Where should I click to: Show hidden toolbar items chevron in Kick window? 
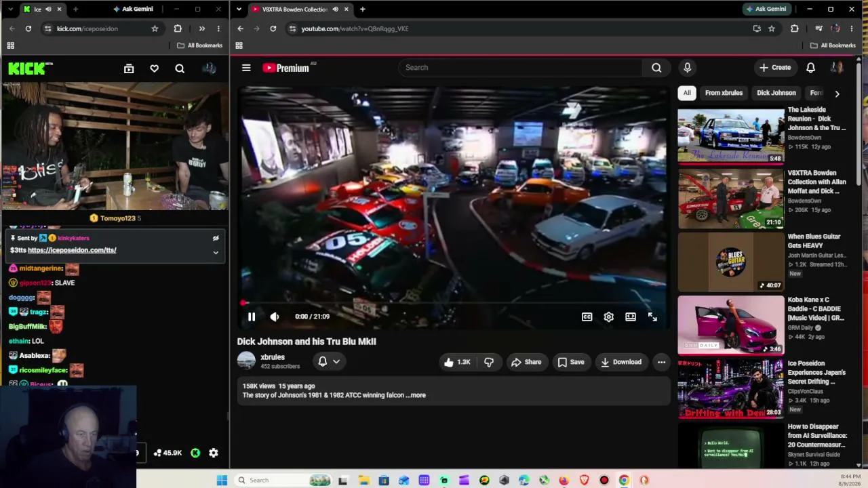pyautogui.click(x=202, y=28)
